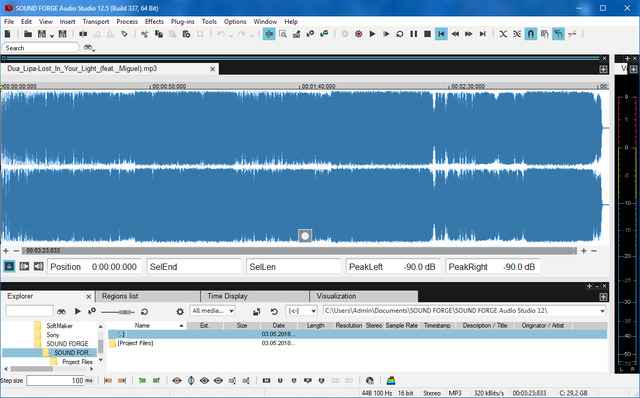Screen dimensions: 640x398
Task: Click the Copy icon in toolbar
Action: pos(159,34)
